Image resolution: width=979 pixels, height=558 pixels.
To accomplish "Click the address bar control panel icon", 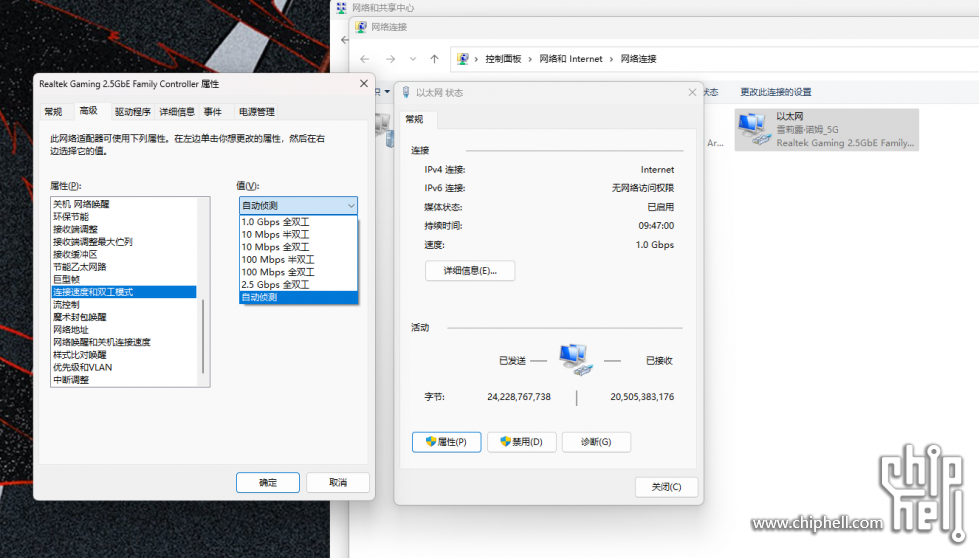I will click(x=463, y=59).
